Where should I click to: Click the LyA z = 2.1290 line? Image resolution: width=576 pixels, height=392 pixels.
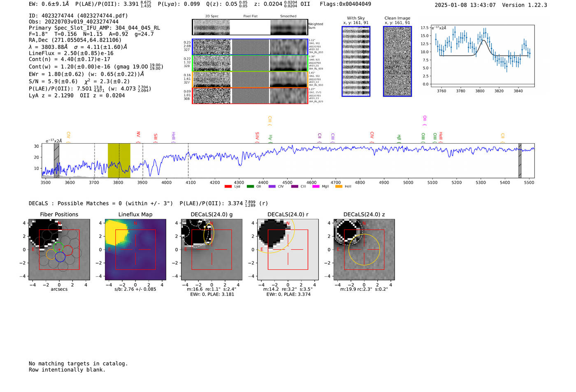coord(51,95)
